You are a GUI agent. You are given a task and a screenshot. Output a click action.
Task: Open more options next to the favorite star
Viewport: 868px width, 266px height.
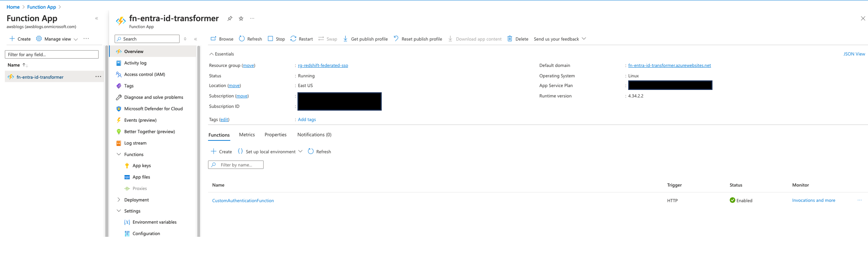(x=252, y=18)
